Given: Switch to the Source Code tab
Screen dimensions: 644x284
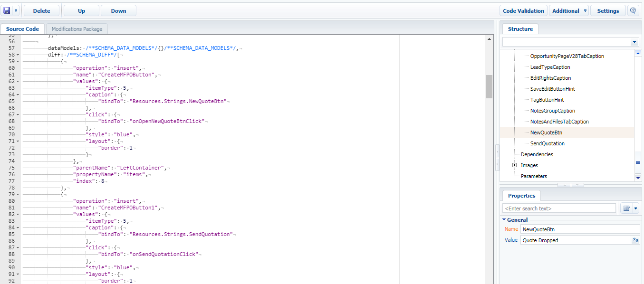Looking at the screenshot, I should point(22,29).
